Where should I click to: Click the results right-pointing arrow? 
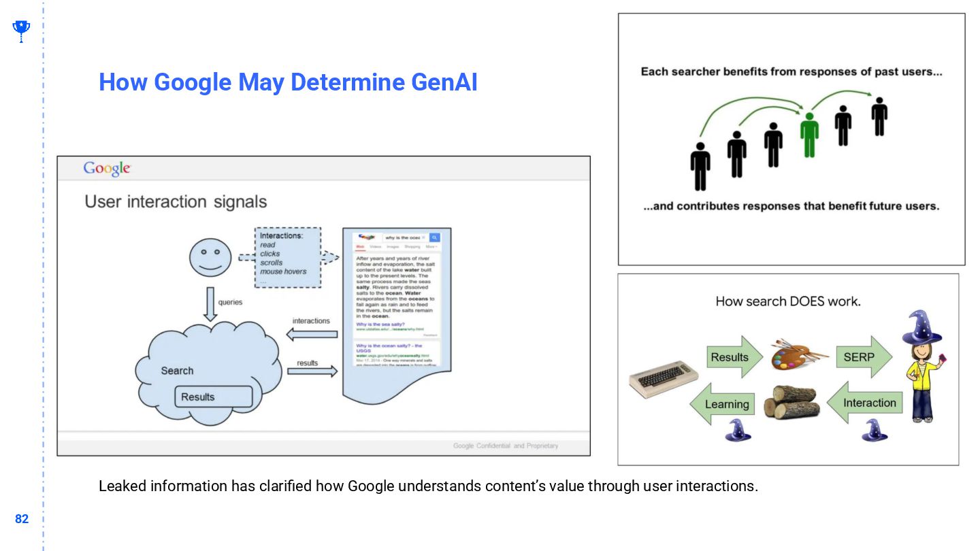[x=312, y=371]
